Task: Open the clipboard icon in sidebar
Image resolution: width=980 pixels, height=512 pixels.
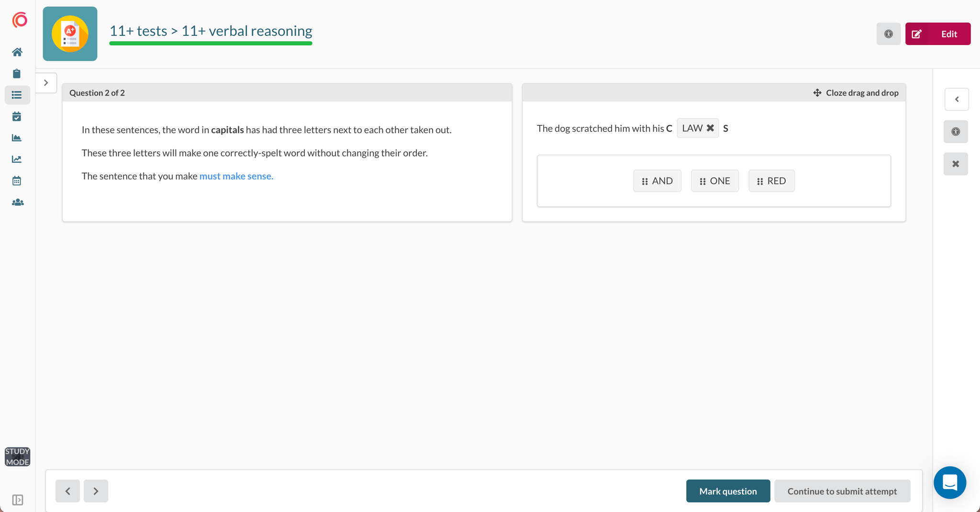Action: tap(17, 74)
